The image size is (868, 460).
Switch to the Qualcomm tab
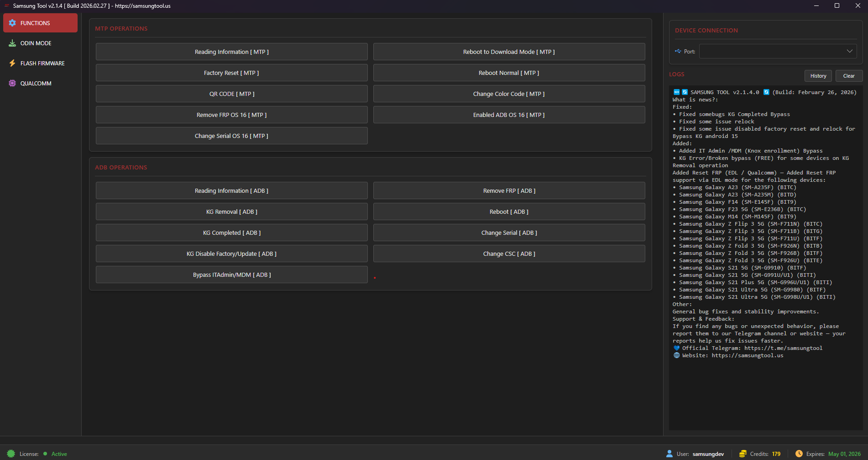(36, 83)
